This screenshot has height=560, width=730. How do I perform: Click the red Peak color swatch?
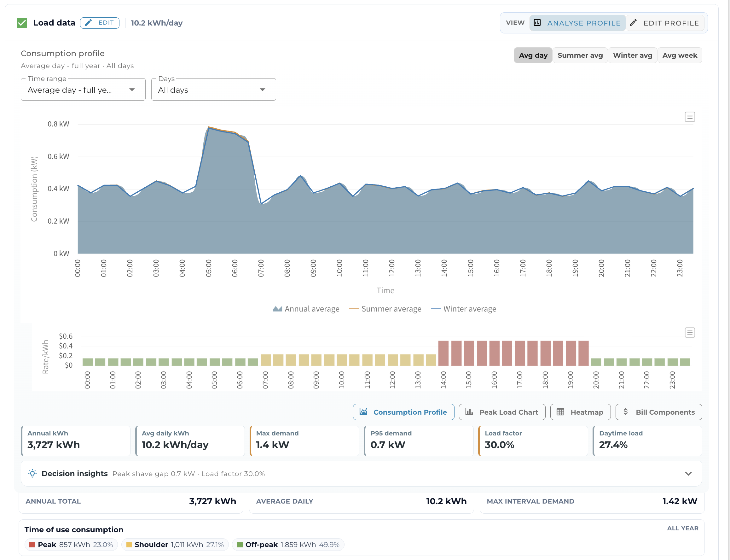32,545
